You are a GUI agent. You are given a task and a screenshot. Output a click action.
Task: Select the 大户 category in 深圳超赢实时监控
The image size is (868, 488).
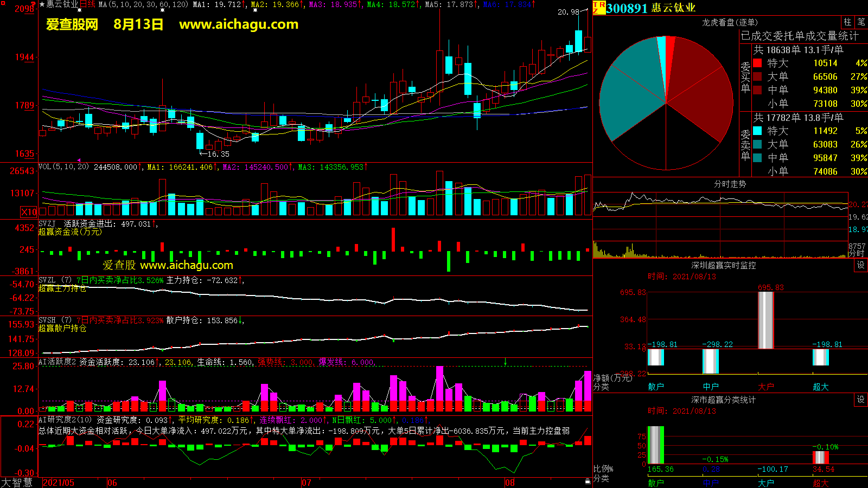click(x=765, y=387)
